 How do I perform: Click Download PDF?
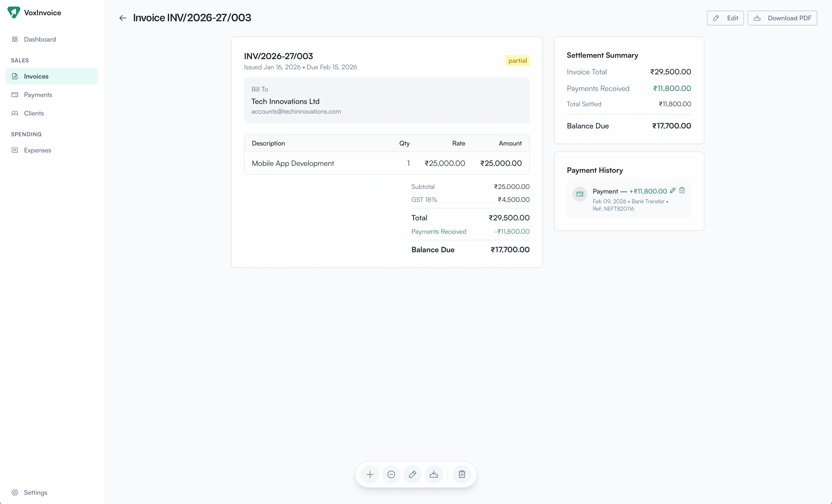tap(782, 18)
